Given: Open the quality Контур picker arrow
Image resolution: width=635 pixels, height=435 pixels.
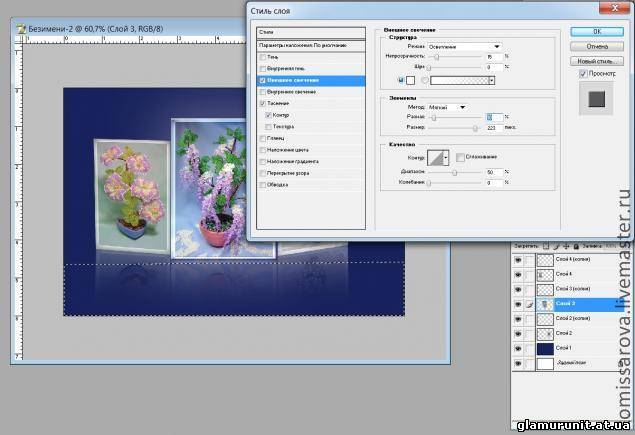Looking at the screenshot, I should point(446,158).
